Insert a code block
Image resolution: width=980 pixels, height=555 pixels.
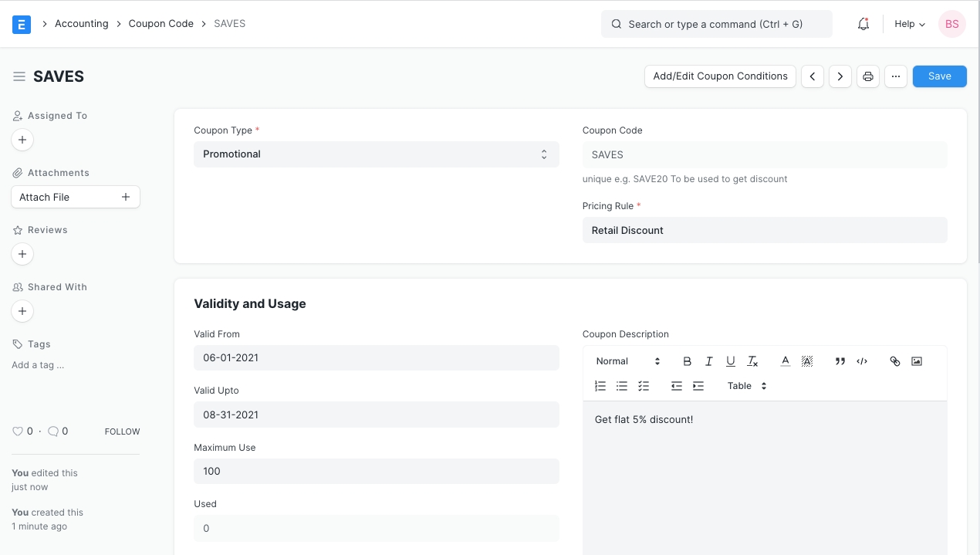[x=862, y=361]
